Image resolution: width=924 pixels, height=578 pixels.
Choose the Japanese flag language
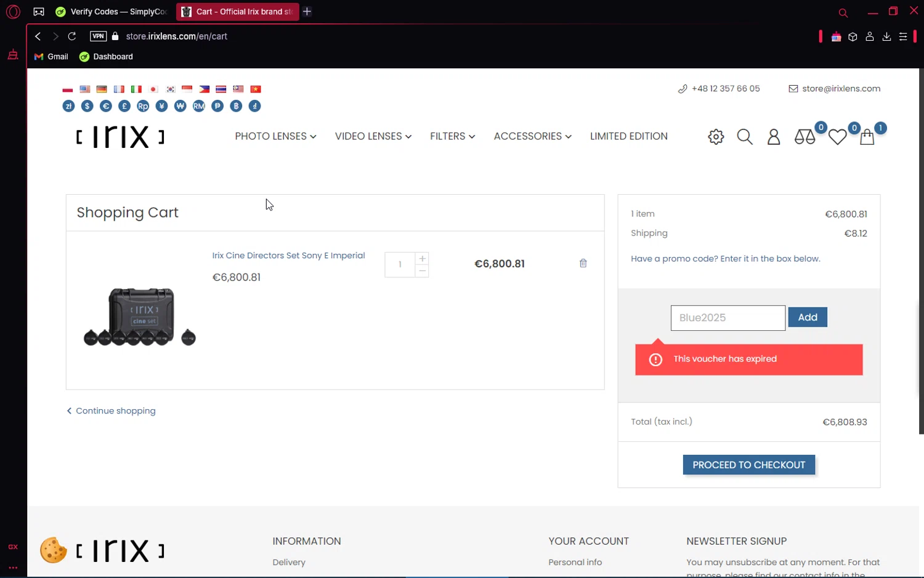click(153, 89)
